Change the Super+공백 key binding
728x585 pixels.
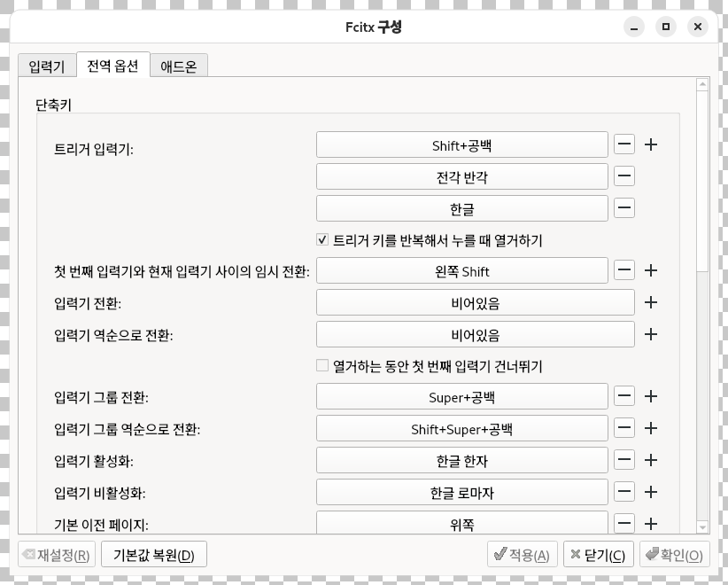tap(462, 396)
